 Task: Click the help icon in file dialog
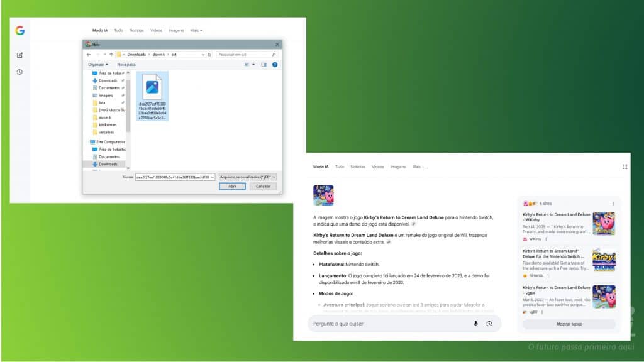pos(275,64)
